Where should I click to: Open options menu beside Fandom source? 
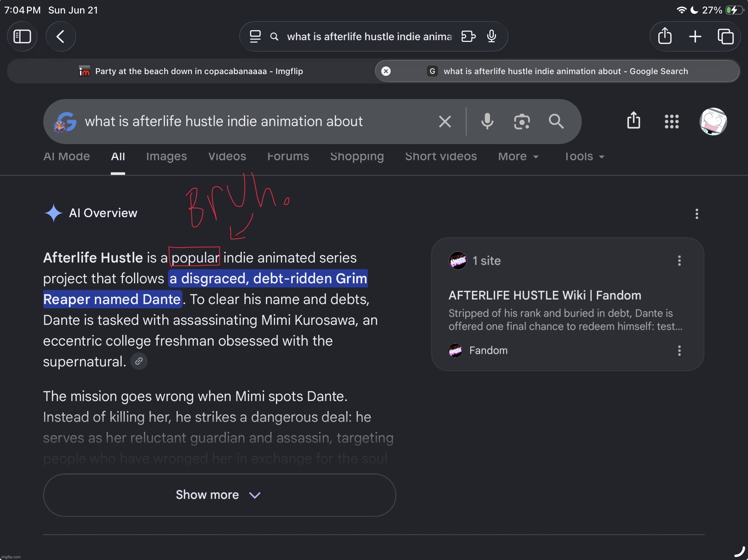click(679, 350)
